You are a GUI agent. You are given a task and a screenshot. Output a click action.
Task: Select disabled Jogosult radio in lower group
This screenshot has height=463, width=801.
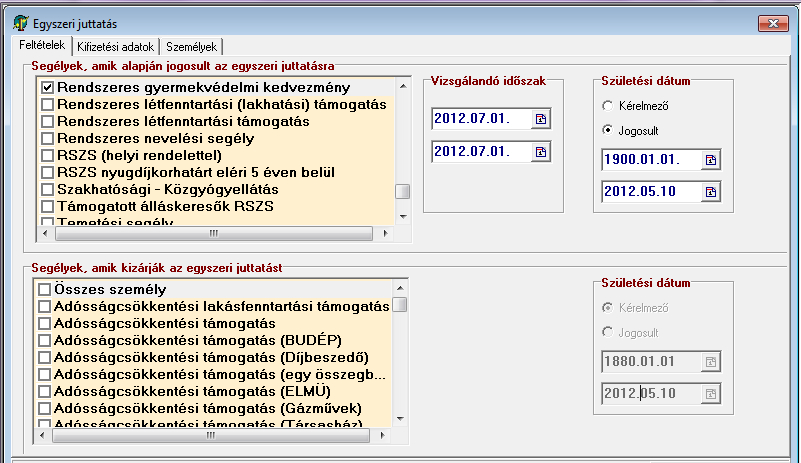607,332
